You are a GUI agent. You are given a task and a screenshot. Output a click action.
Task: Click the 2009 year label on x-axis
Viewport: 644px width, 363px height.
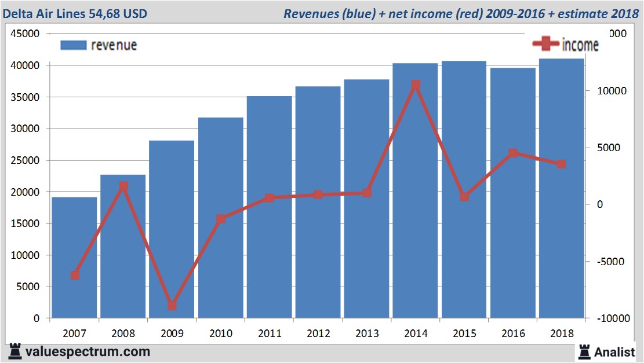[x=172, y=333]
